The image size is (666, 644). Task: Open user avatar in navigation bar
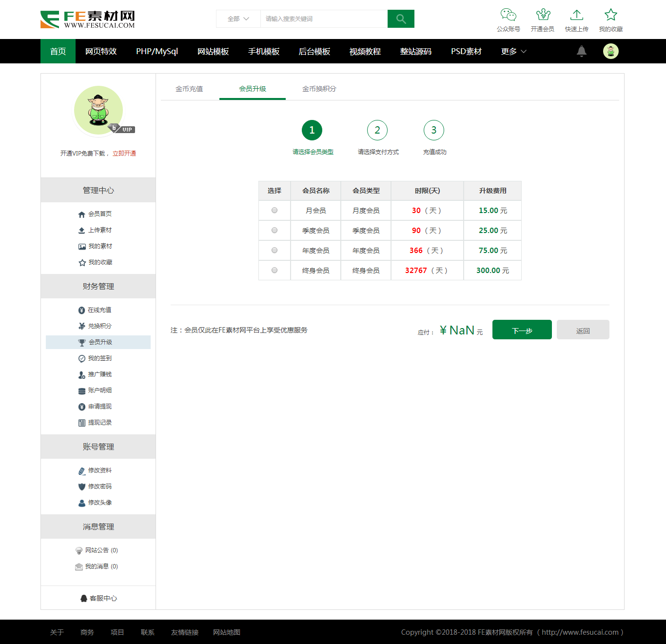(x=610, y=51)
